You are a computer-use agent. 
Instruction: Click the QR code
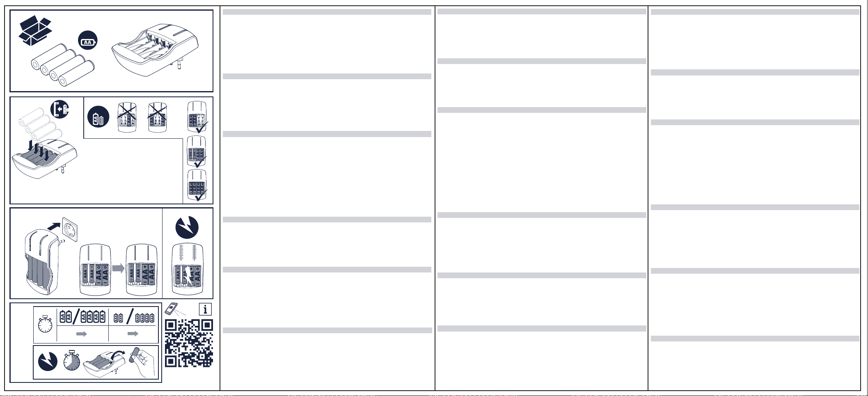click(189, 343)
